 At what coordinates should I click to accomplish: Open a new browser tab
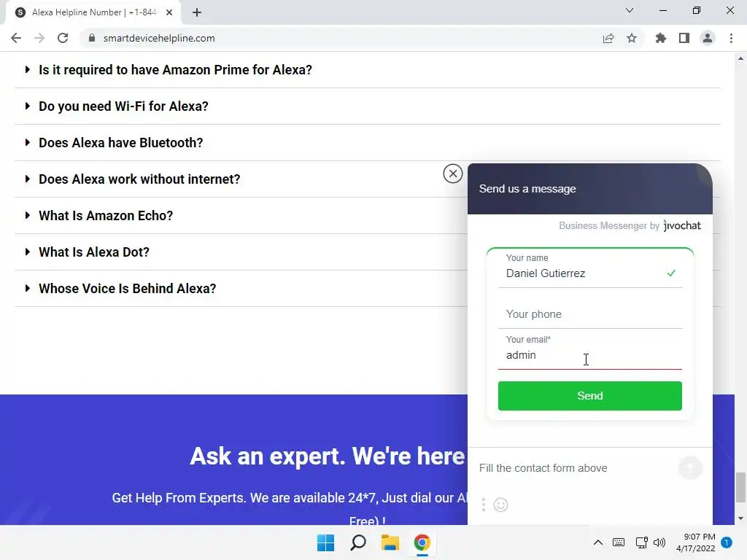click(x=197, y=12)
